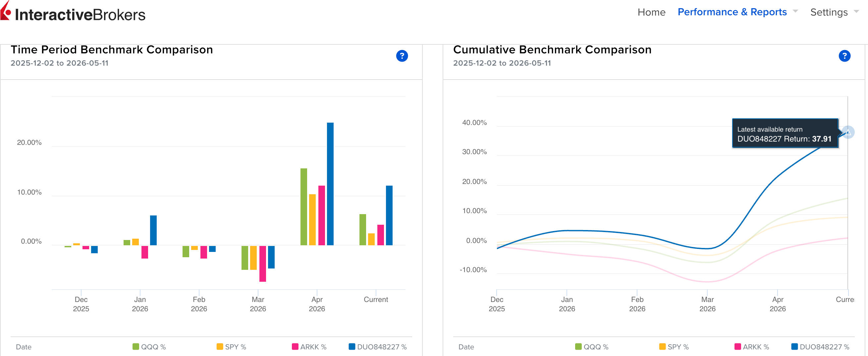This screenshot has height=356, width=868.
Task: Open help for Time Period Benchmark Comparison
Action: pyautogui.click(x=402, y=56)
